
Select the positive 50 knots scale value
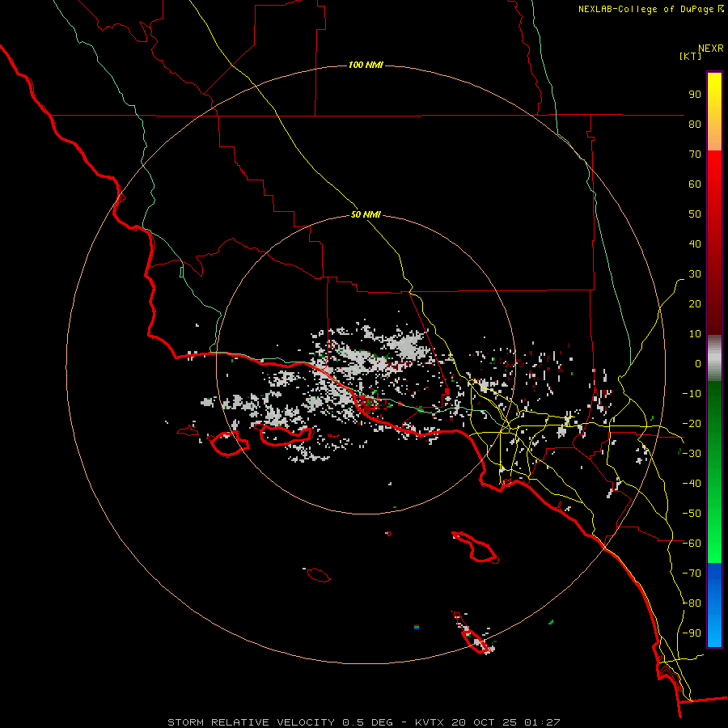[695, 214]
